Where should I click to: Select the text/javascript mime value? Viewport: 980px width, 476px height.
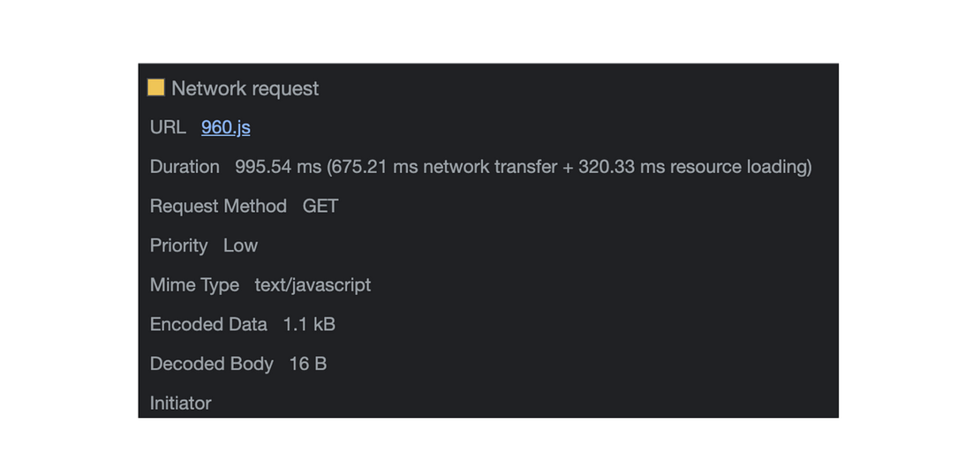pyautogui.click(x=313, y=284)
